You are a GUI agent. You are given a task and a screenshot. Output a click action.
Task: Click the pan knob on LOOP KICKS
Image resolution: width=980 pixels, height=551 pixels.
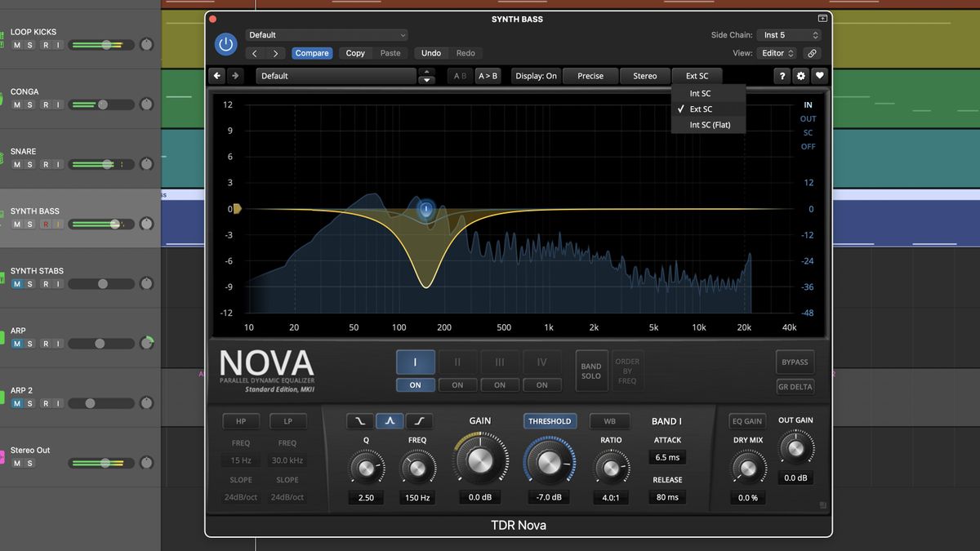[x=146, y=45]
